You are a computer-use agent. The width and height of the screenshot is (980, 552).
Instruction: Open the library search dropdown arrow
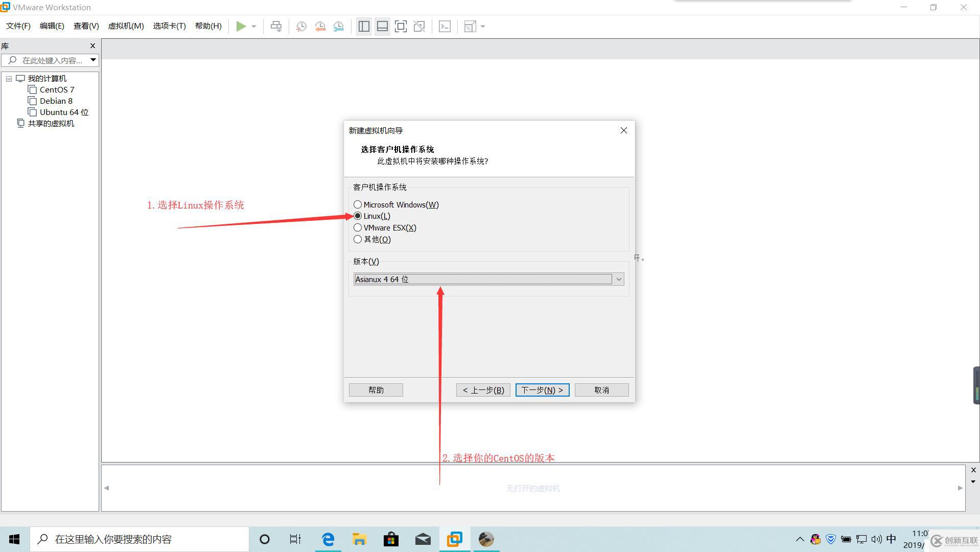pos(93,60)
